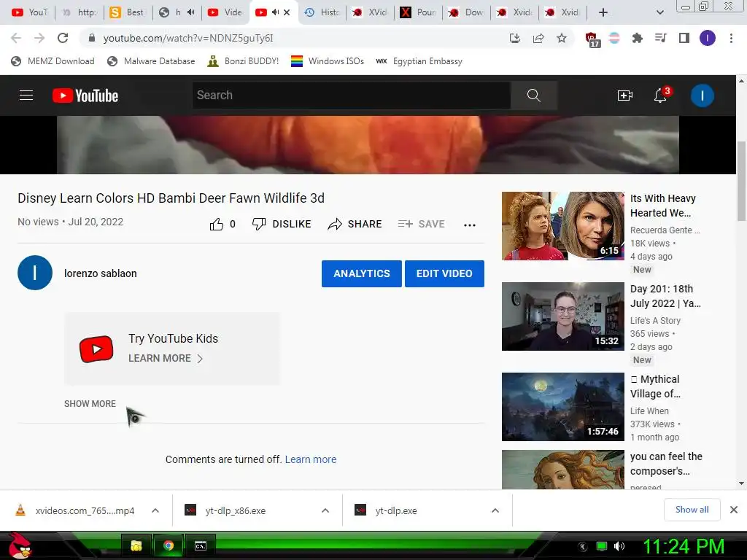Open the notifications bell
The width and height of the screenshot is (747, 560).
pyautogui.click(x=660, y=96)
